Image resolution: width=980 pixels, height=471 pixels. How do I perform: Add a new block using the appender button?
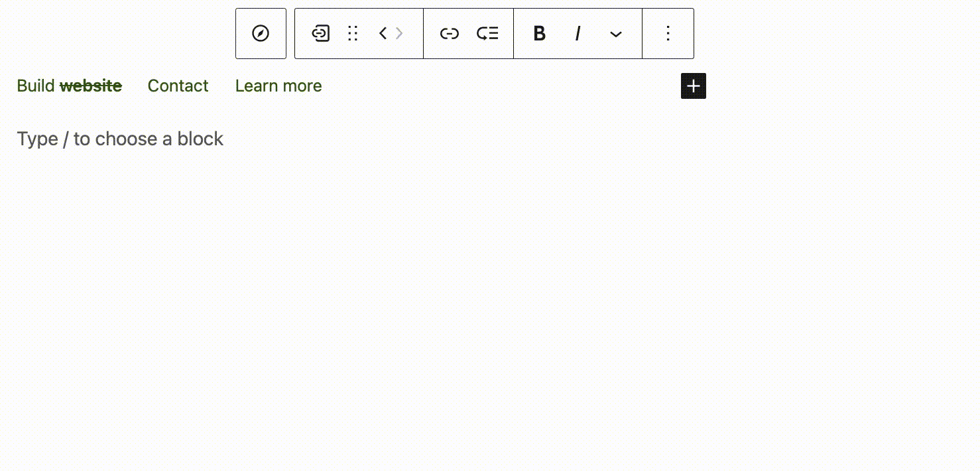(x=693, y=86)
